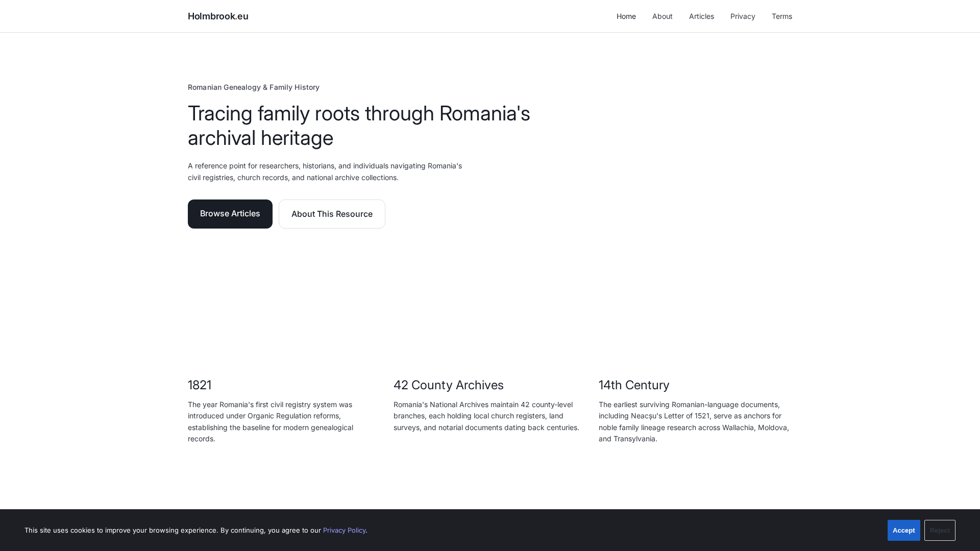Open the Privacy nav item
The image size is (980, 551).
tap(743, 16)
